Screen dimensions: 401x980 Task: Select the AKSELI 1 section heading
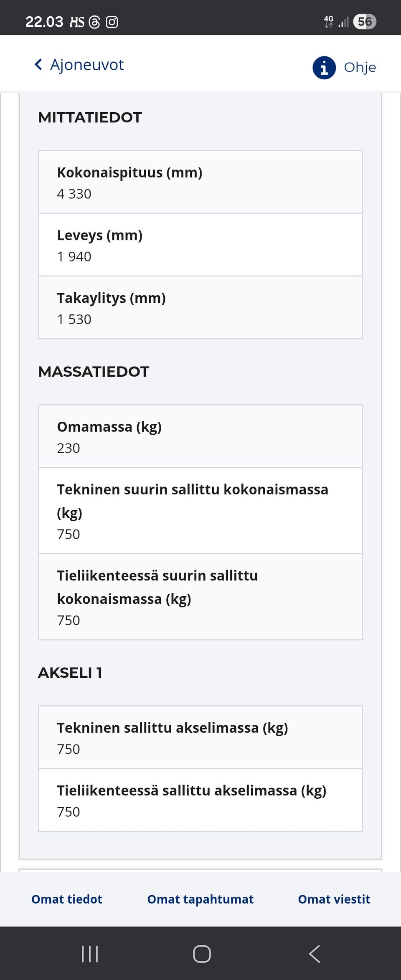[71, 673]
